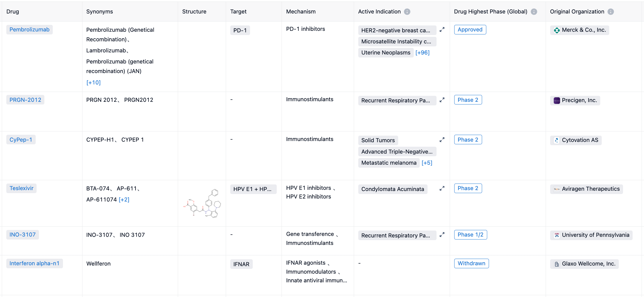Screen dimensions: 644x297
Task: Show more Pembrolizumab indications via [+96]
Action: 422,53
